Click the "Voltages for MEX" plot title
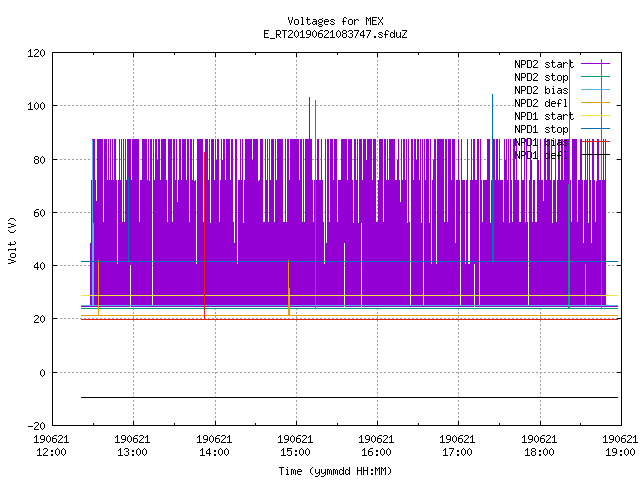The width and height of the screenshot is (640, 480). (335, 21)
